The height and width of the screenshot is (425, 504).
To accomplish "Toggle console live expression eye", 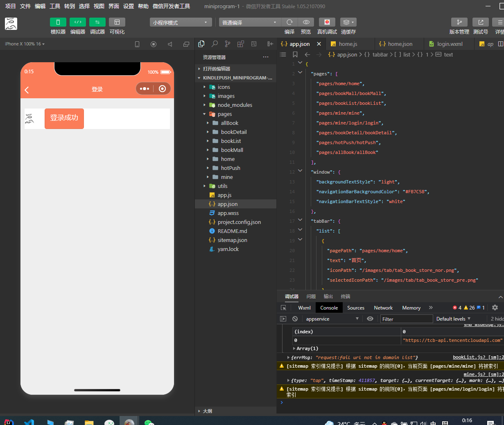I will pos(370,319).
